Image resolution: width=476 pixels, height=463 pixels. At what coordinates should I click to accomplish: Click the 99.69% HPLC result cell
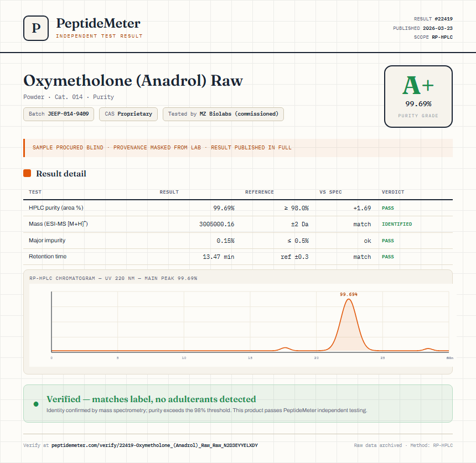click(224, 208)
